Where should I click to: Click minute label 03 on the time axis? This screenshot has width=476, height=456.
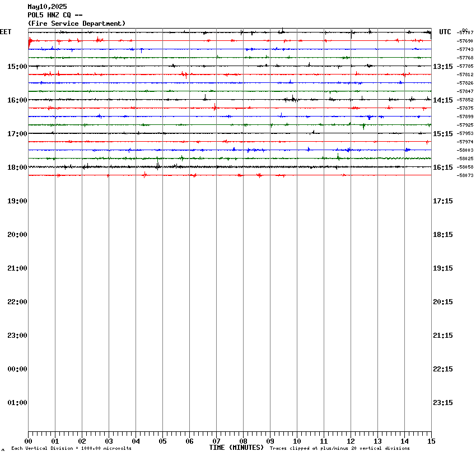click(109, 441)
